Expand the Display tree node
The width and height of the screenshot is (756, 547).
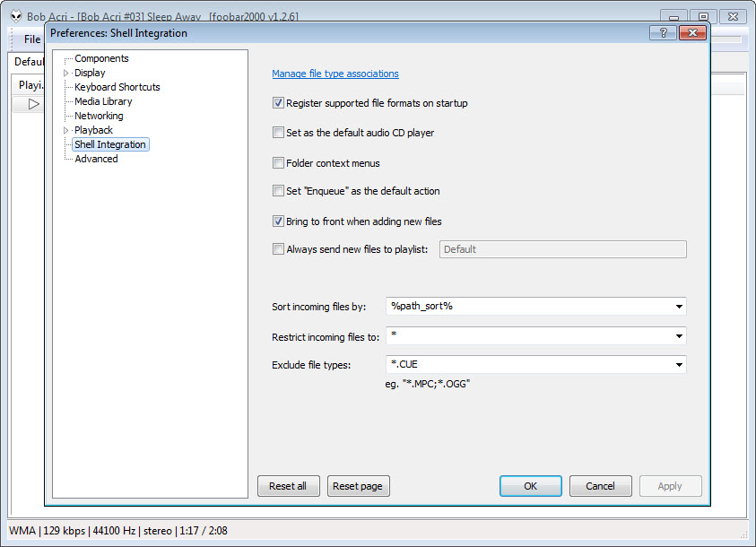pos(66,74)
